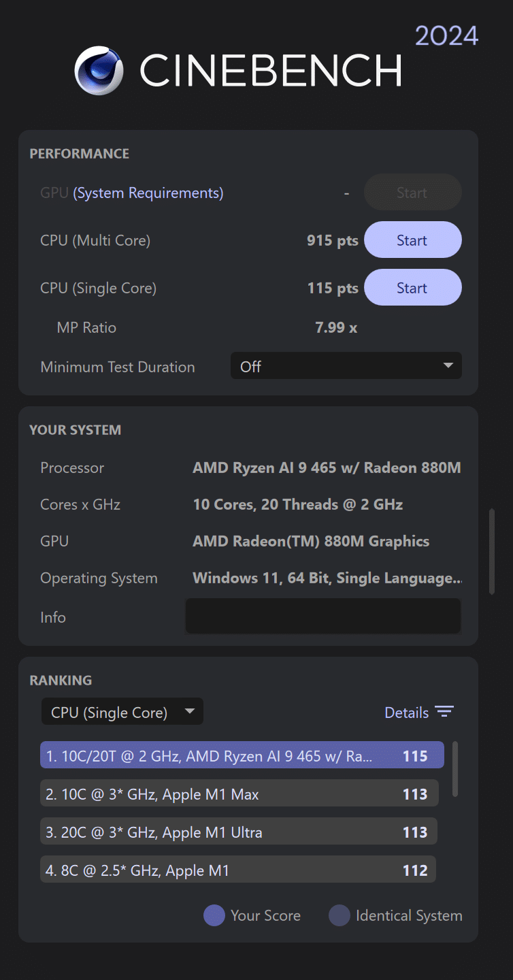Click into the Info text field
The height and width of the screenshot is (980, 513).
click(323, 617)
